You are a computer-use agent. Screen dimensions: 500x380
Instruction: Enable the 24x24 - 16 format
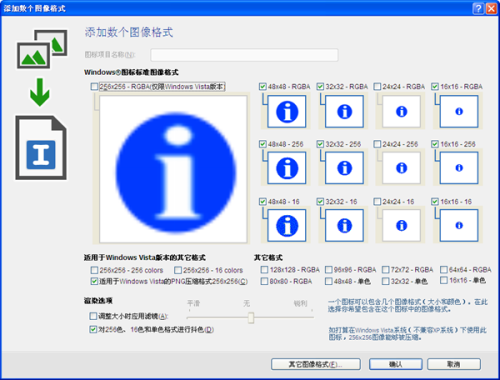click(x=377, y=202)
